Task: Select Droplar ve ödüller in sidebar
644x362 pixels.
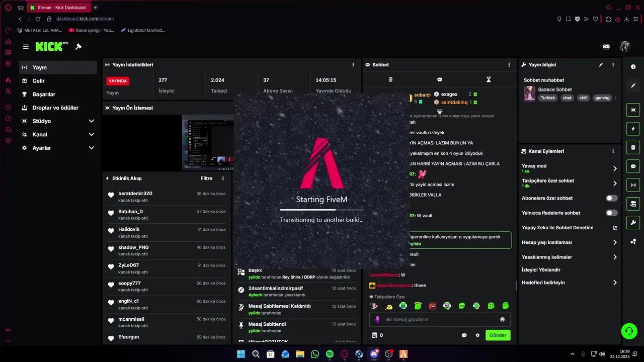Action: pyautogui.click(x=58, y=108)
